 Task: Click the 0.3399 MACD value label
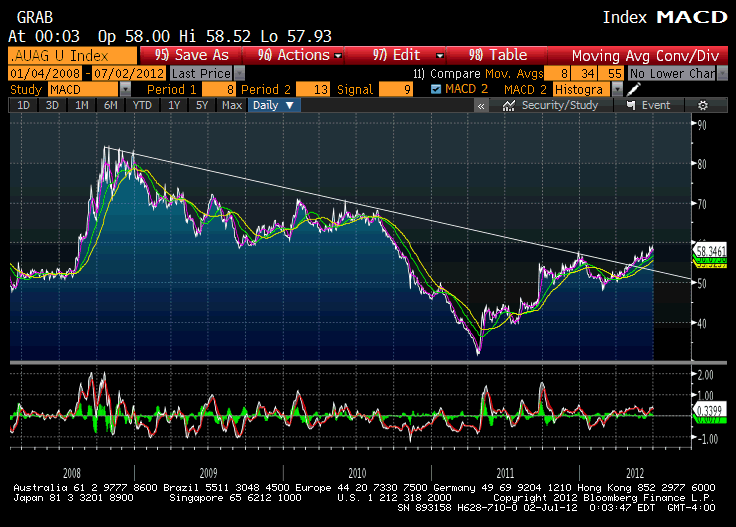coord(710,411)
